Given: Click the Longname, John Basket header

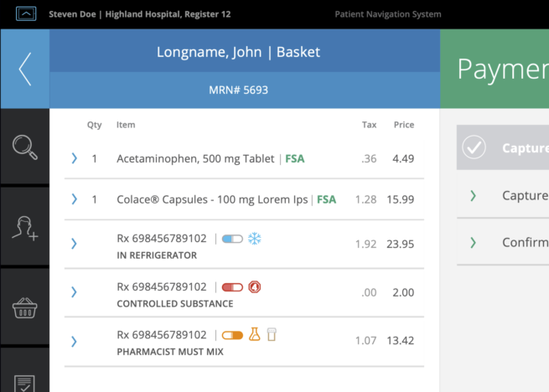Looking at the screenshot, I should point(239,52).
